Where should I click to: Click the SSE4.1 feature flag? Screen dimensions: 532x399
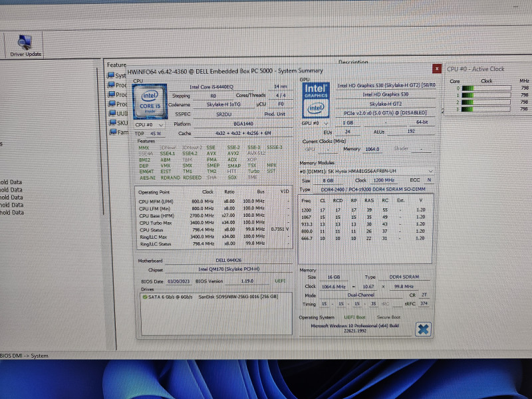point(168,154)
